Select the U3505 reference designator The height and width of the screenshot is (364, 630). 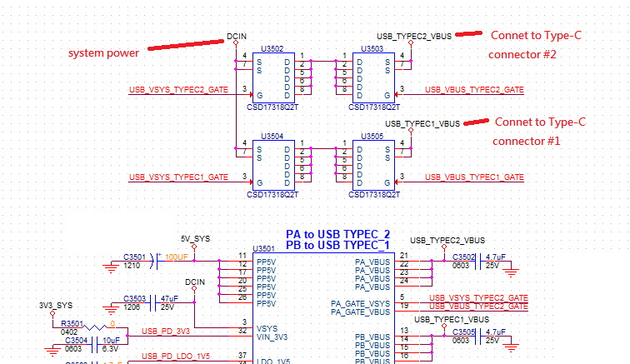pyautogui.click(x=372, y=137)
